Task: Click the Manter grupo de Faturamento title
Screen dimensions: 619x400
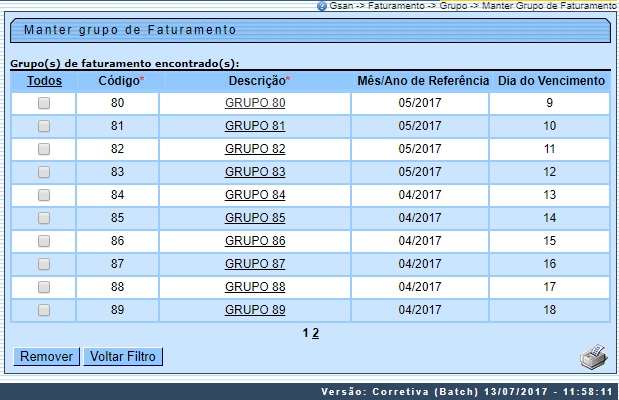Action: coord(130,30)
